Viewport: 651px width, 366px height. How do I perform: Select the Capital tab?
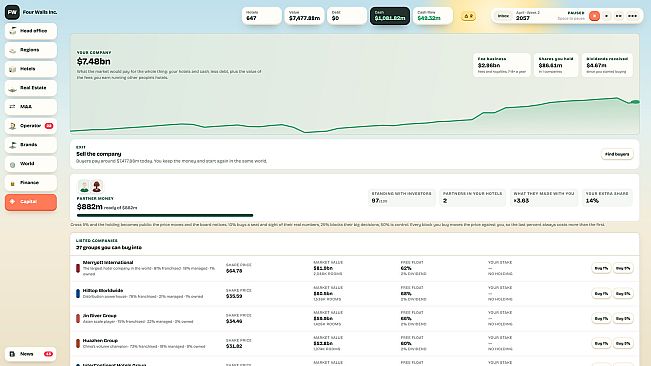pyautogui.click(x=31, y=202)
